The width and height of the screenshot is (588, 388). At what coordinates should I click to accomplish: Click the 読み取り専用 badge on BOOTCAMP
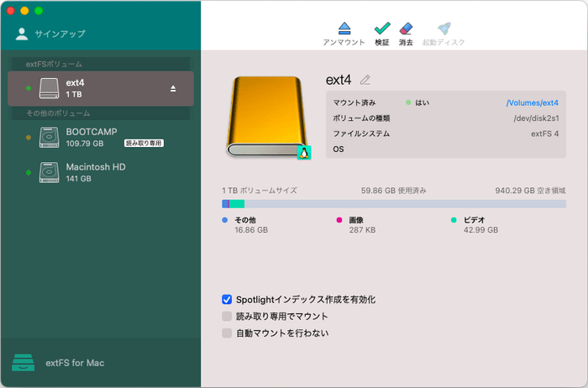(x=144, y=144)
